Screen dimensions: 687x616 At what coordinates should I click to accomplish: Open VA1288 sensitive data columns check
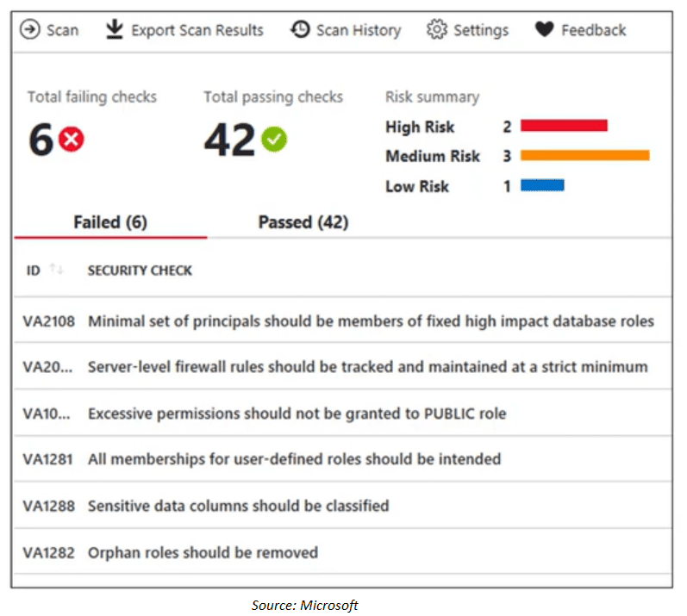(x=238, y=506)
